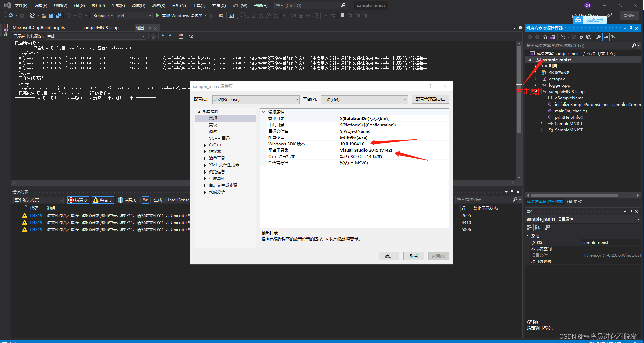This screenshot has width=644, height=343.
Task: Click the Properties wrench icon in Solution Explorer
Action: (x=599, y=37)
